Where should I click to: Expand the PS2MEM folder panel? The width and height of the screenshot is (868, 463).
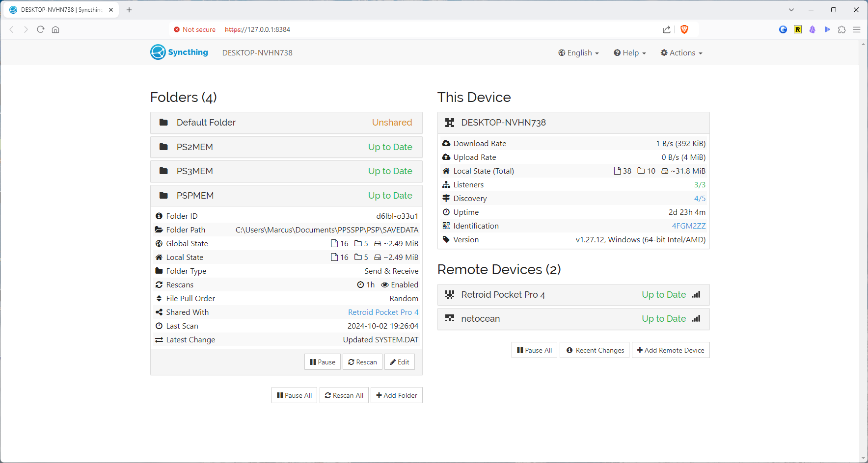[x=286, y=147]
